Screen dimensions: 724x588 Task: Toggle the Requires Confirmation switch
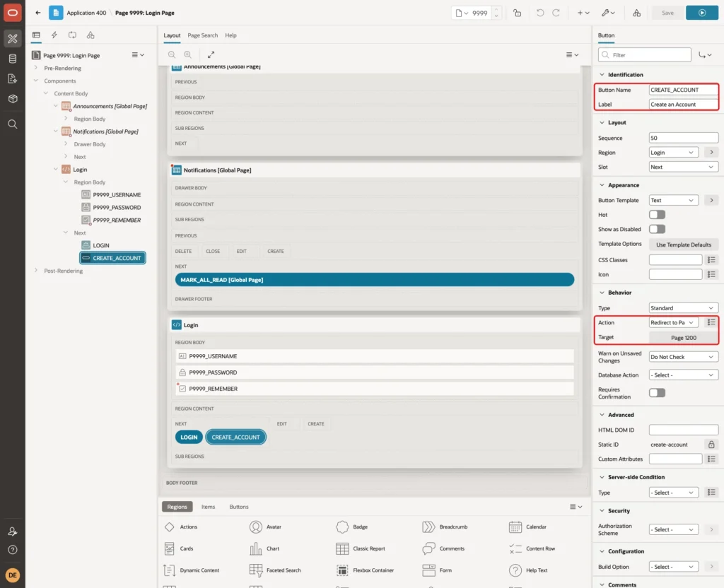pyautogui.click(x=657, y=393)
